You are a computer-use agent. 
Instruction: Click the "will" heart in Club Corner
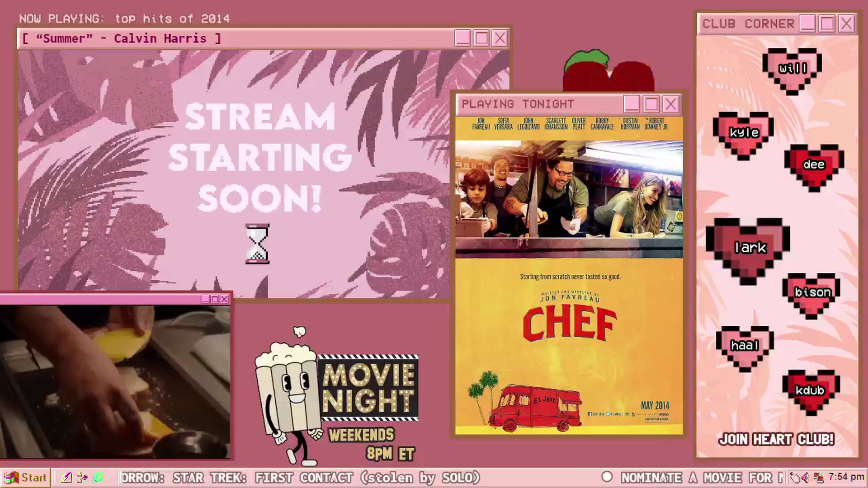pyautogui.click(x=792, y=71)
